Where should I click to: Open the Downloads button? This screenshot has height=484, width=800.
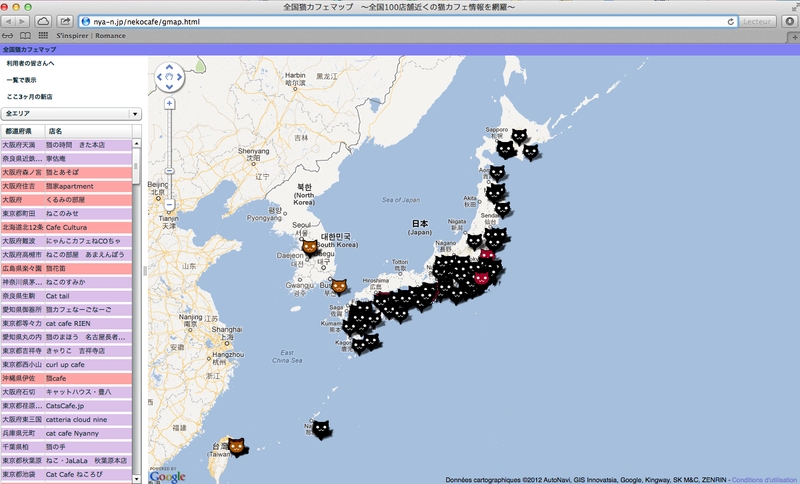[x=789, y=21]
